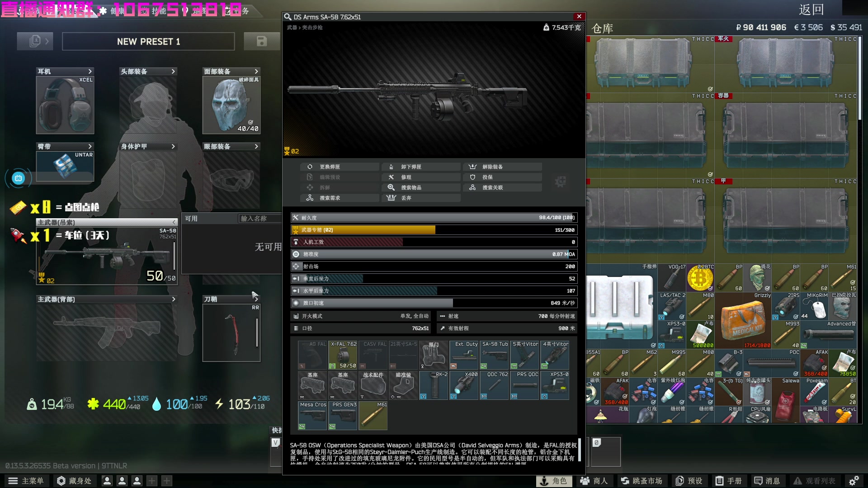Switch to the 预设 tab

tap(689, 481)
